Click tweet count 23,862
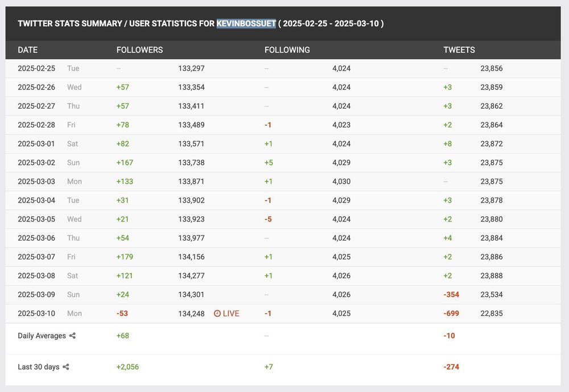 coord(492,106)
